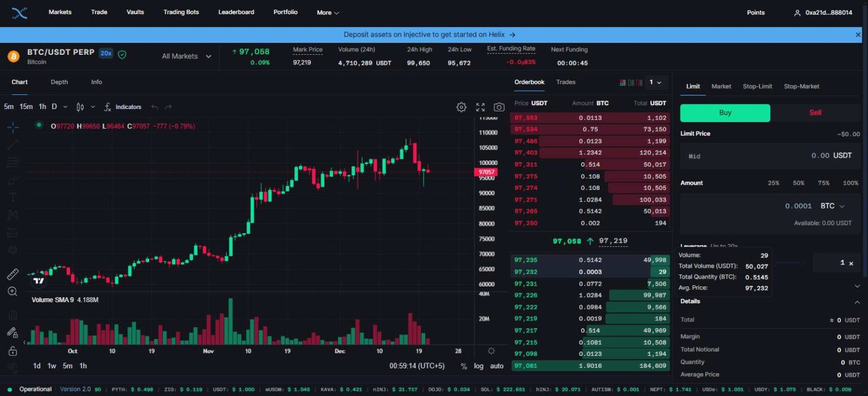Viewport: 868px width, 396px height.
Task: Enable auto scale on the chart
Action: tap(496, 366)
